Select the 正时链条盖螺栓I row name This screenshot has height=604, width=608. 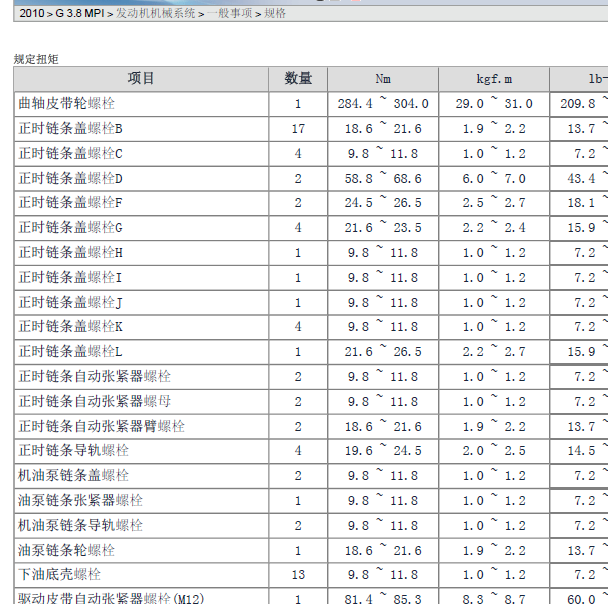click(x=70, y=278)
